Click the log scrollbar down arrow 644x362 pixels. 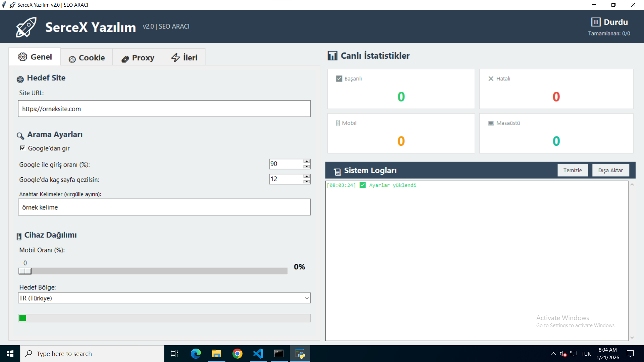click(632, 338)
